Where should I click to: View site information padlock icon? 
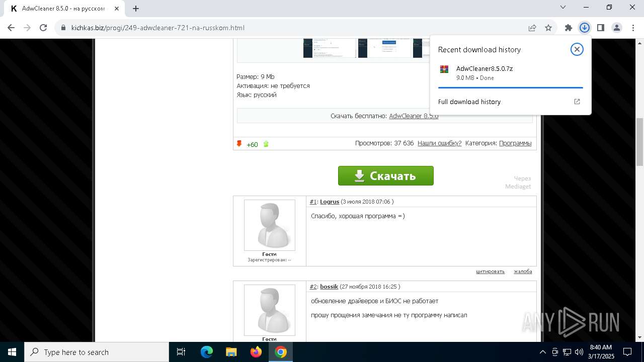point(63,28)
